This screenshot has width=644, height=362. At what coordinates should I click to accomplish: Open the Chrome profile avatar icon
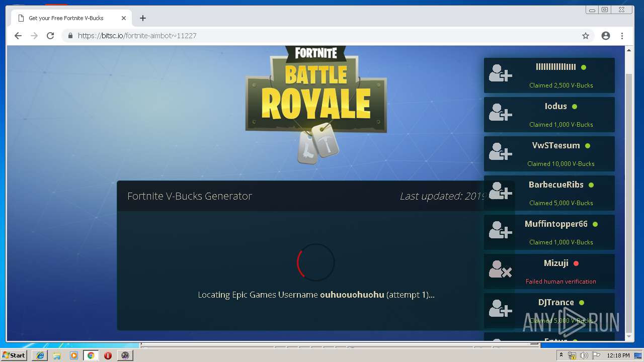[606, 36]
